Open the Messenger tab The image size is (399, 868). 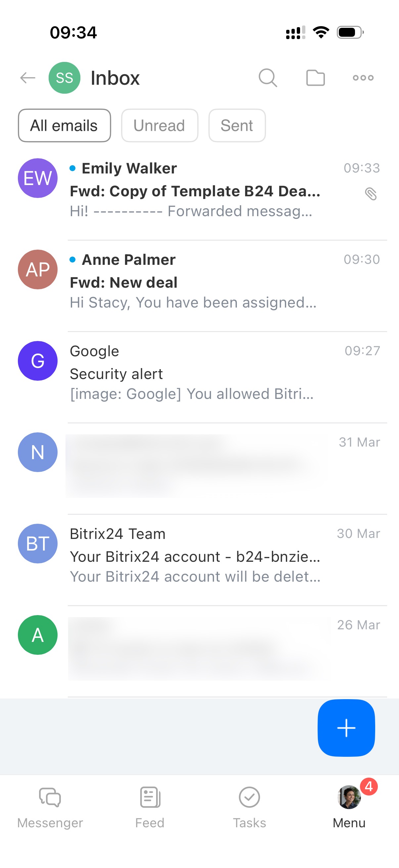pos(50,807)
